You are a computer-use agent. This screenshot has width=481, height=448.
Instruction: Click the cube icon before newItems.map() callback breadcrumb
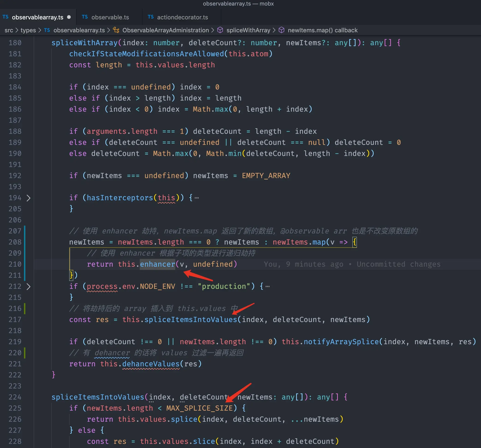[282, 30]
